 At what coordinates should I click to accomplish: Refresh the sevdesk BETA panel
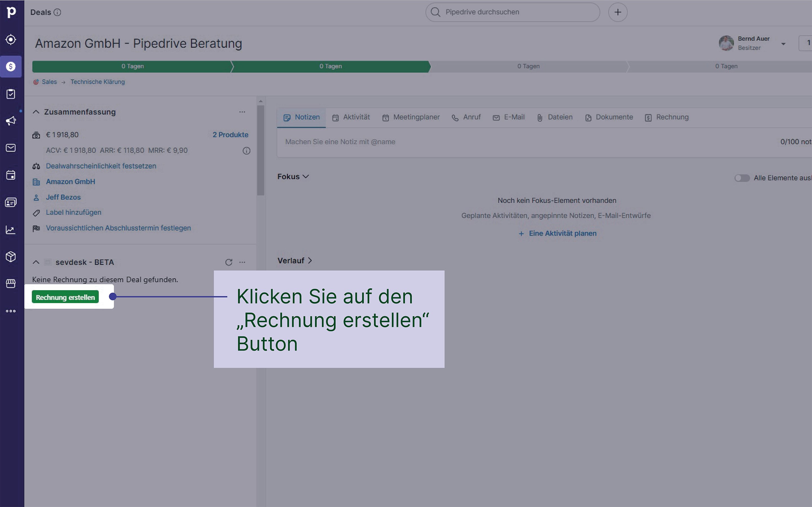click(x=229, y=262)
